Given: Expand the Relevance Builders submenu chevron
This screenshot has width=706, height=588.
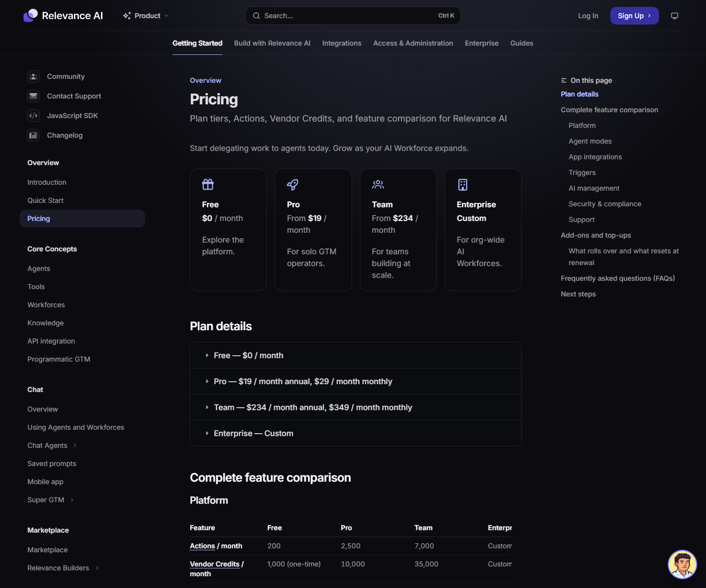Looking at the screenshot, I should point(97,568).
